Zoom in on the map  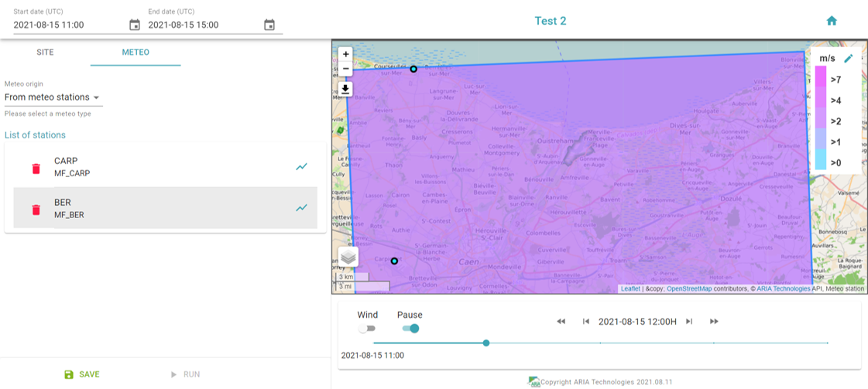pos(346,54)
